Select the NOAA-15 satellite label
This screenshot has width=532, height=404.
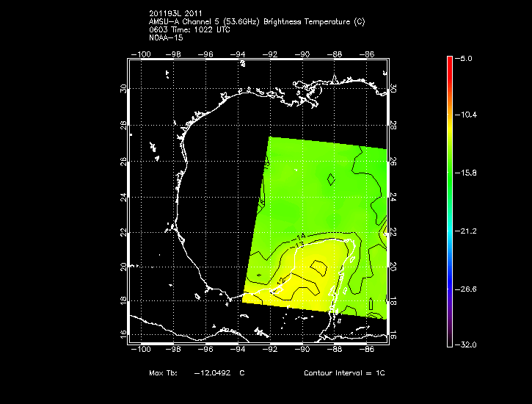[x=166, y=37]
